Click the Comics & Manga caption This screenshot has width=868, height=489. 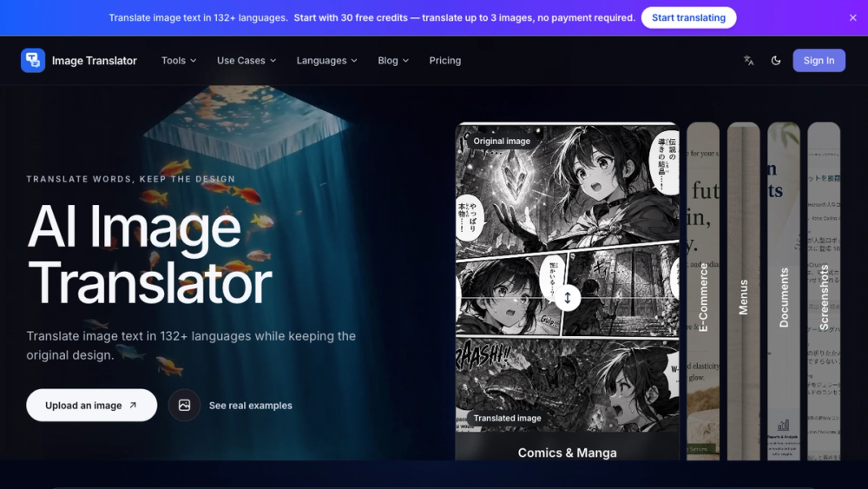coord(568,453)
